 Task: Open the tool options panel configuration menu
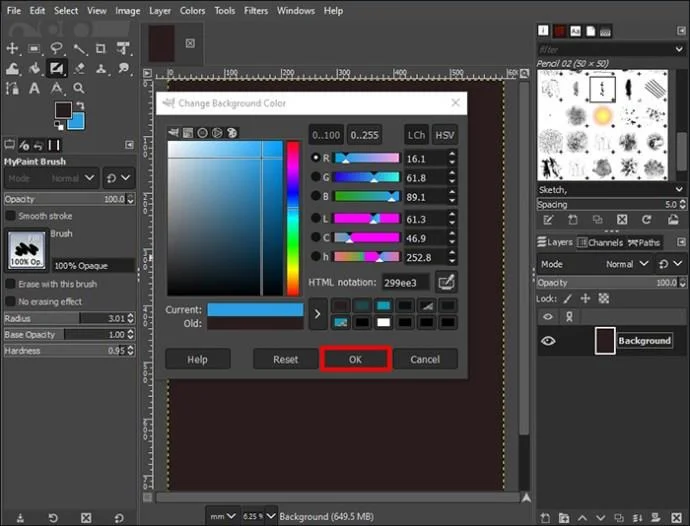pyautogui.click(x=129, y=145)
